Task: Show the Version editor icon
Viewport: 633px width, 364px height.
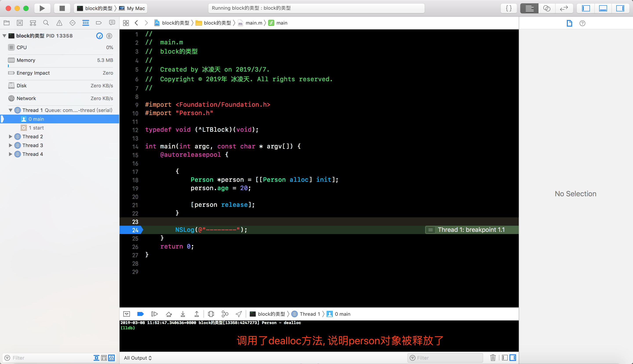Action: click(x=564, y=8)
